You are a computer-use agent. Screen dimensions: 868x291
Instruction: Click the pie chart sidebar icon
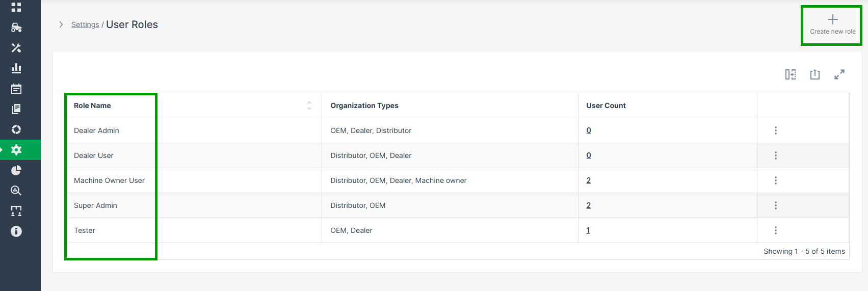[16, 170]
